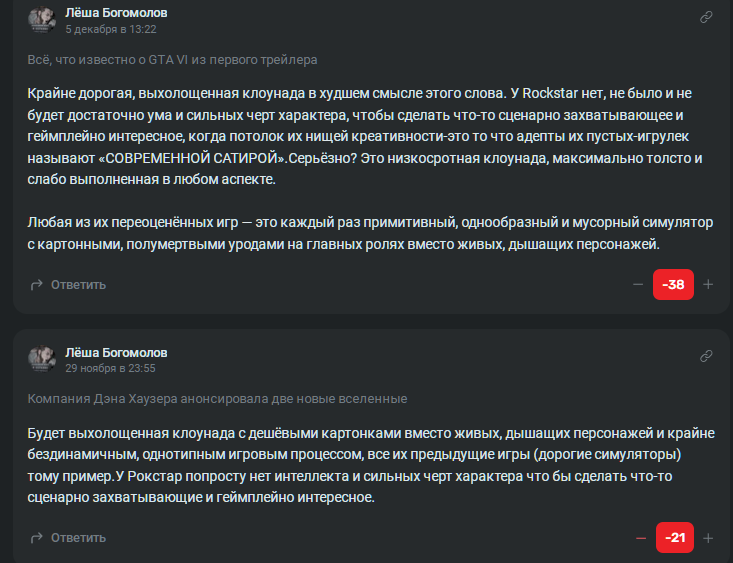Open the -21 rating score badge
The width and height of the screenshot is (733, 563).
pyautogui.click(x=675, y=538)
